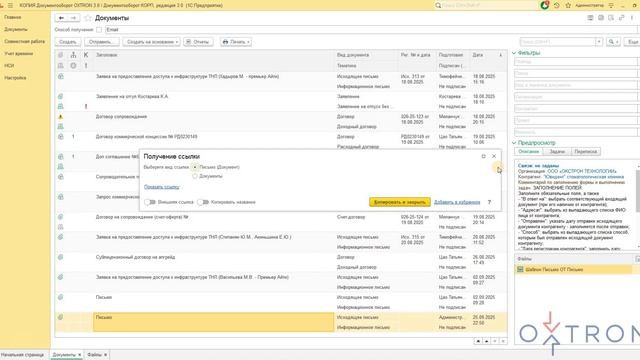The height and width of the screenshot is (360, 640).
Task: Select Документы radio option
Action: pos(195,176)
